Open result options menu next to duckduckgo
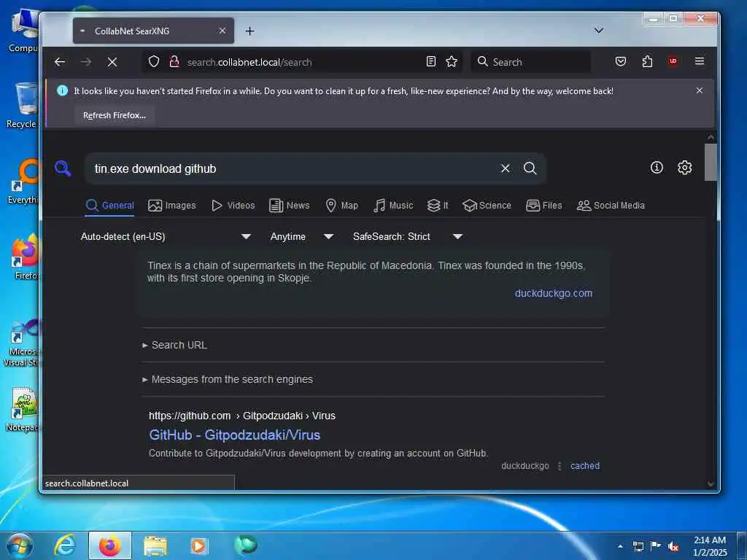Viewport: 747px width, 560px height. coord(560,466)
